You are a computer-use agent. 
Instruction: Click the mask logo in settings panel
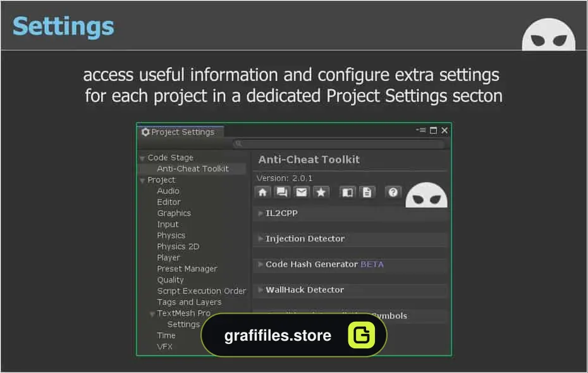coord(426,195)
